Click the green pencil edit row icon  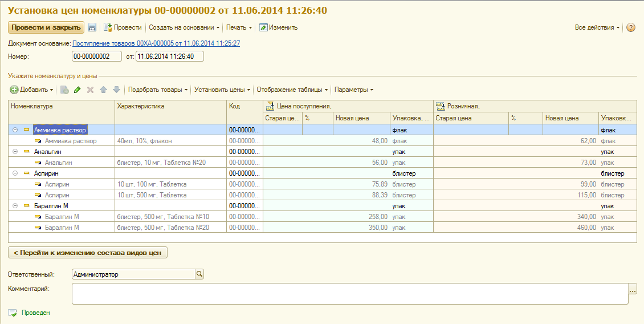pyautogui.click(x=78, y=90)
